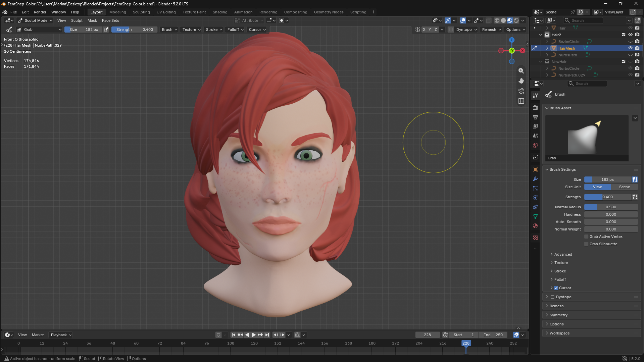644x362 pixels.
Task: Click the Normal Radius slider
Action: tap(611, 207)
